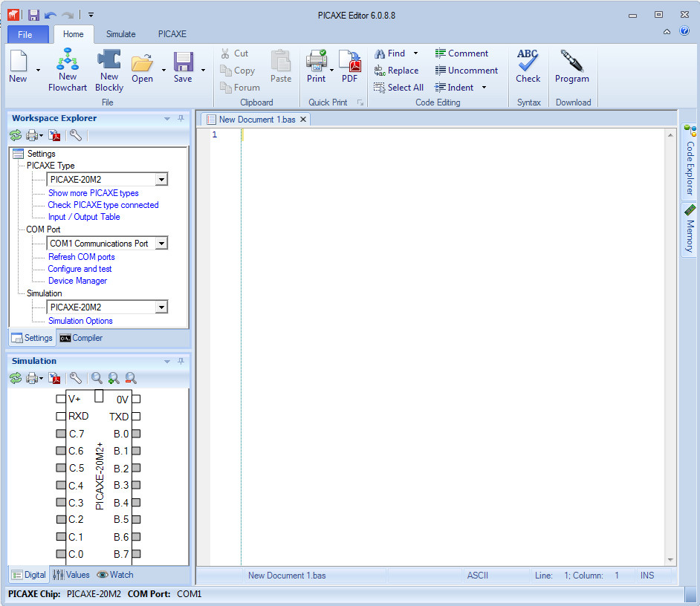The image size is (700, 606).
Task: Toggle output pin B.0 in the chip simulation
Action: pos(135,433)
